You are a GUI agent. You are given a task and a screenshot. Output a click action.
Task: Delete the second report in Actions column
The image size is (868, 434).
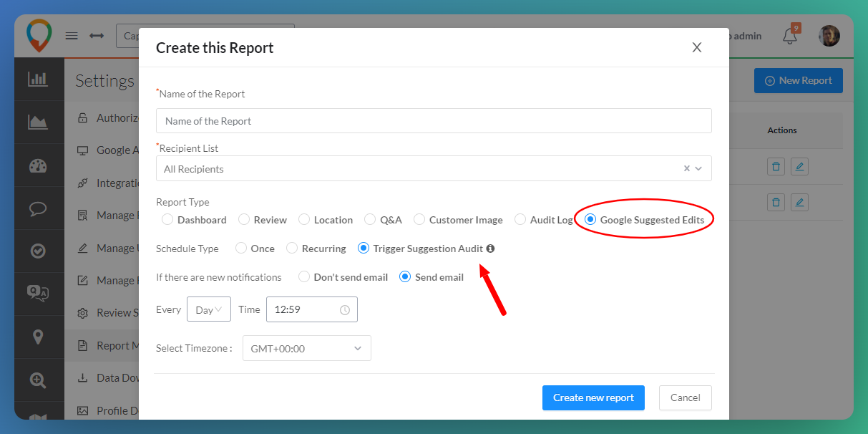(x=776, y=202)
